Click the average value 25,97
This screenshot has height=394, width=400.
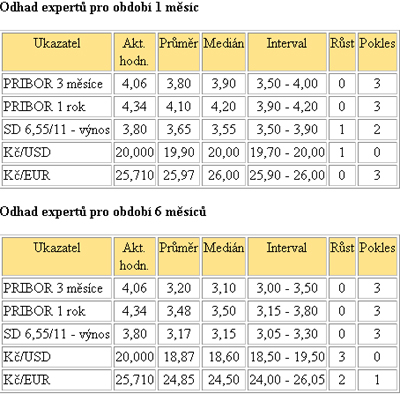click(178, 175)
